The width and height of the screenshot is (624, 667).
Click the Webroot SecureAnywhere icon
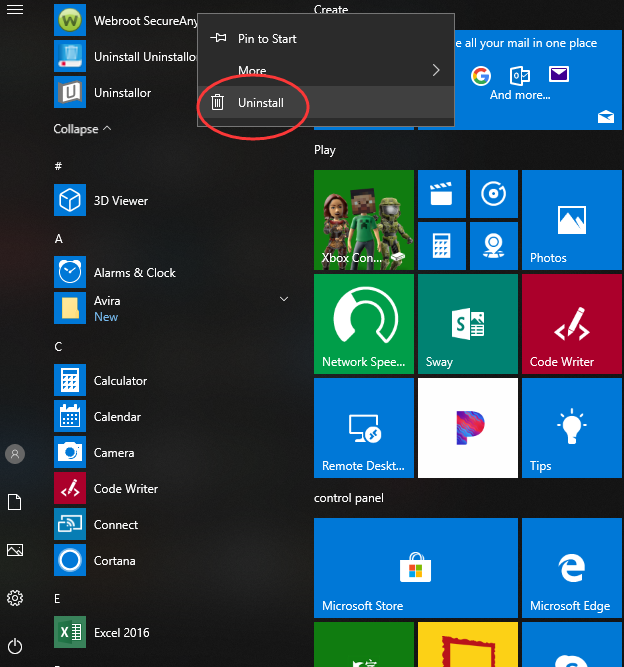[70, 20]
